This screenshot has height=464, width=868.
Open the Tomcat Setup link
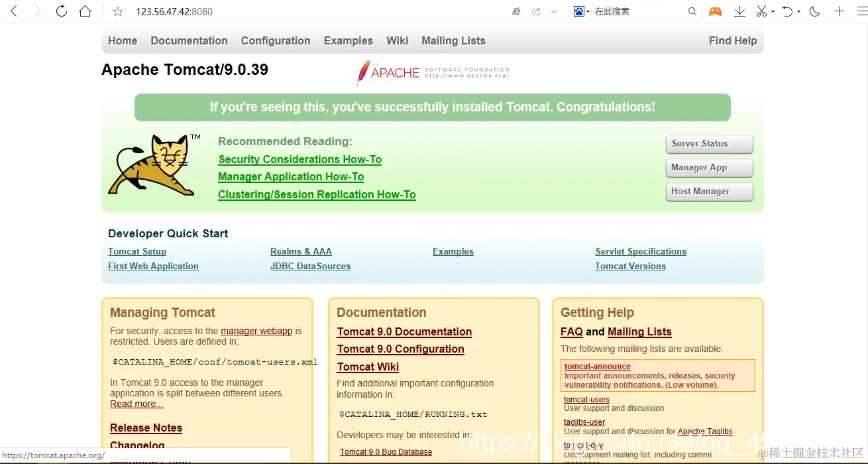pyautogui.click(x=137, y=251)
